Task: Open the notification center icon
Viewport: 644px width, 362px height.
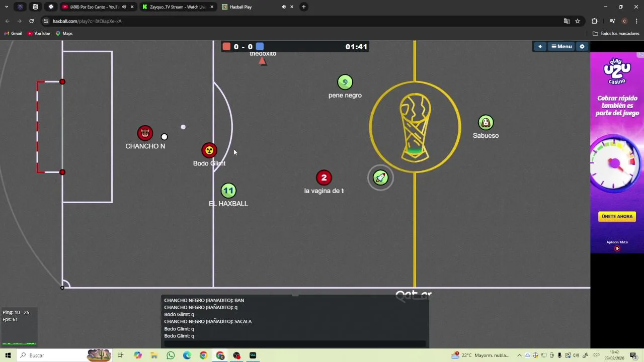Action: tap(633, 355)
